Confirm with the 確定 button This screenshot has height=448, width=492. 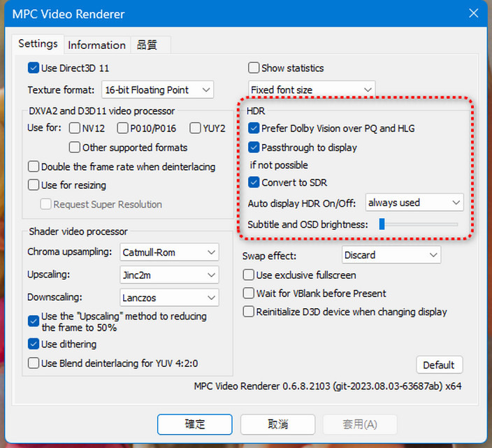tap(194, 424)
